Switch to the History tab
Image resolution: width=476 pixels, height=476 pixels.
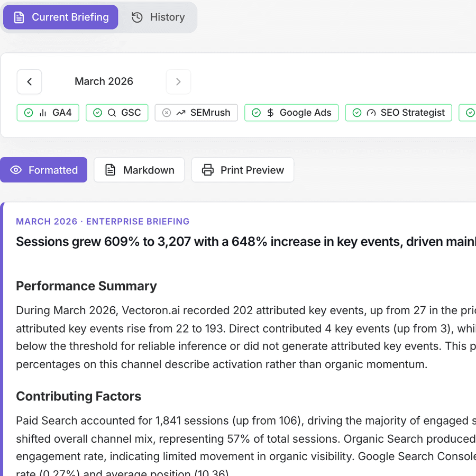pos(158,17)
